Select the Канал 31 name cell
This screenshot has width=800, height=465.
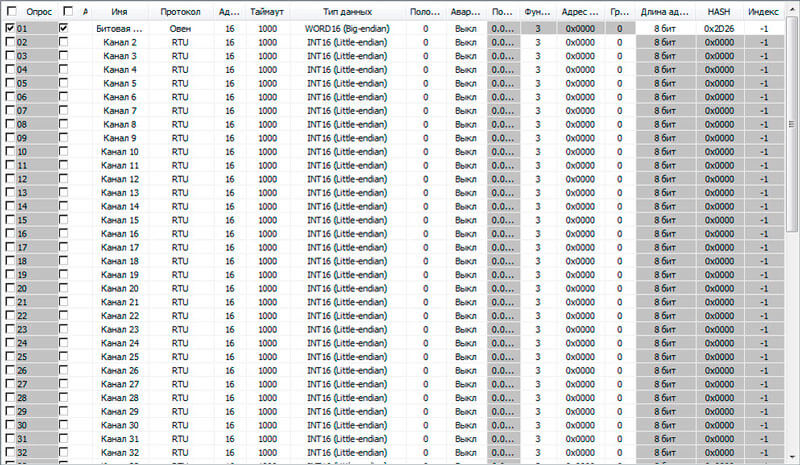pos(119,439)
